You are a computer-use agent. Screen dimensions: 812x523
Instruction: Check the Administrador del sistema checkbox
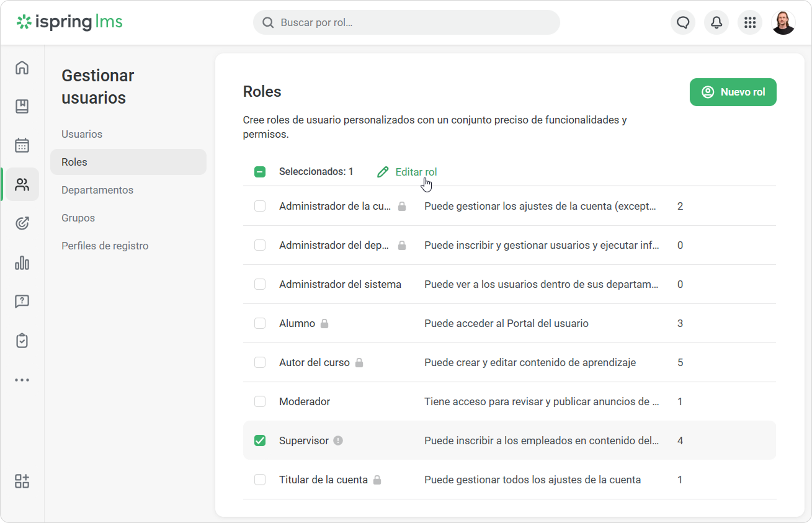[x=260, y=284]
